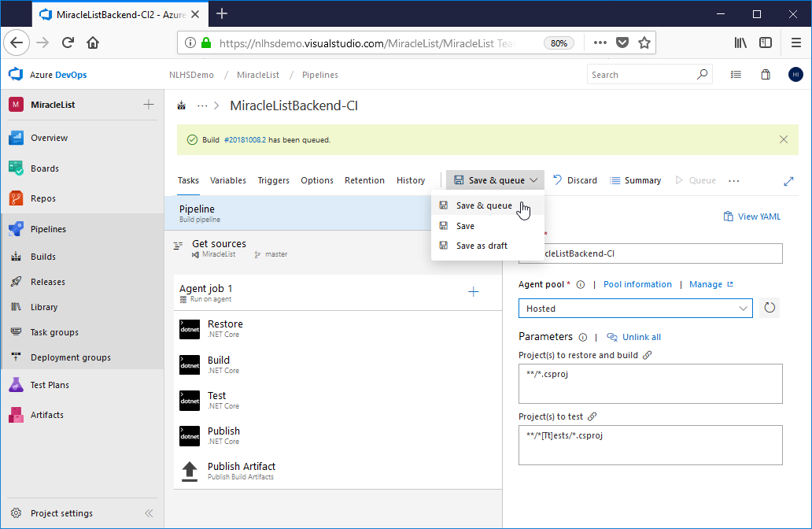Screen dimensions: 812x529
Task: Open the work items list icon in header
Action: point(736,75)
